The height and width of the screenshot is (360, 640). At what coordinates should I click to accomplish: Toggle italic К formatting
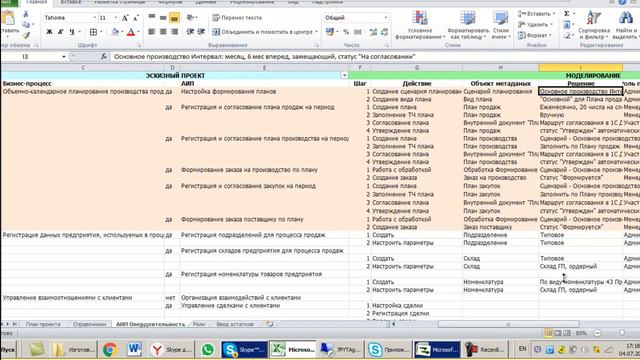(60, 31)
